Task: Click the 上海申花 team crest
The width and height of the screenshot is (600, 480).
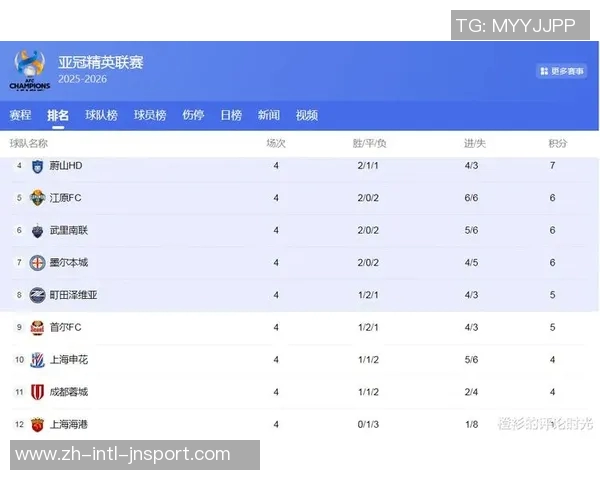Action: point(38,360)
